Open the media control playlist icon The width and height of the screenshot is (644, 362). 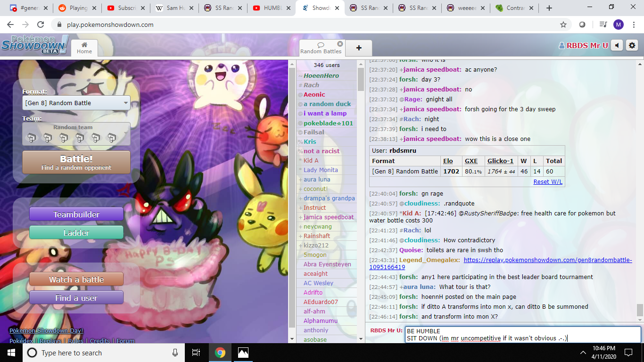603,25
